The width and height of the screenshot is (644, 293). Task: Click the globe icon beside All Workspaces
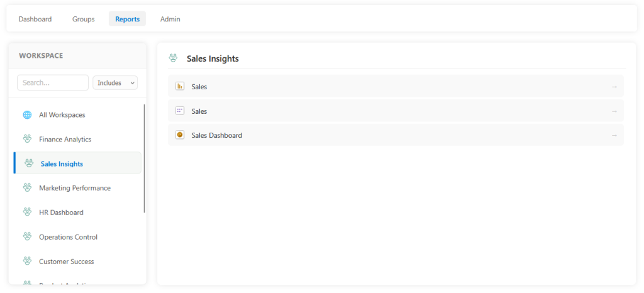(27, 115)
